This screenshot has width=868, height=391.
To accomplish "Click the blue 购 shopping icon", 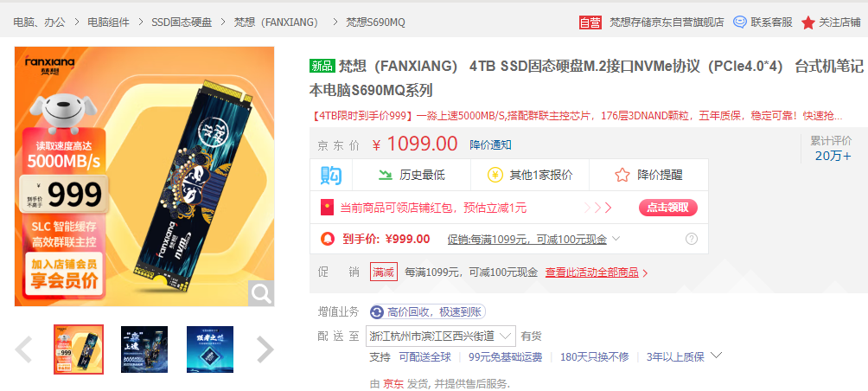I will point(331,175).
